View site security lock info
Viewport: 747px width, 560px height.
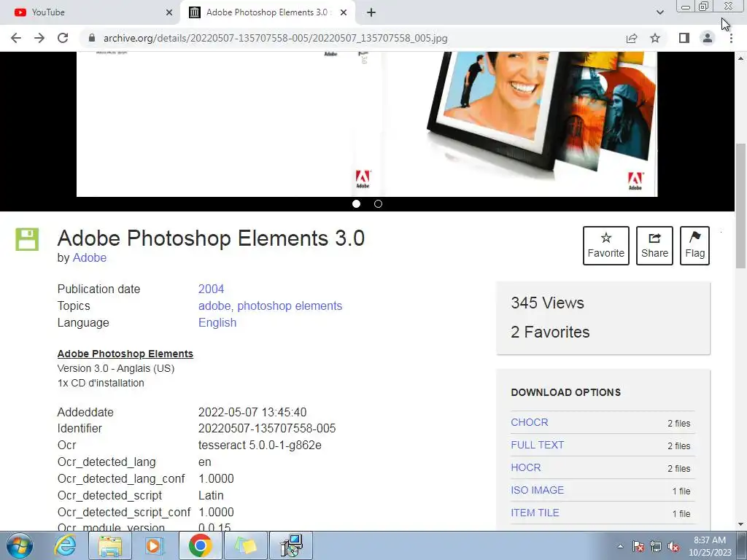(x=92, y=38)
